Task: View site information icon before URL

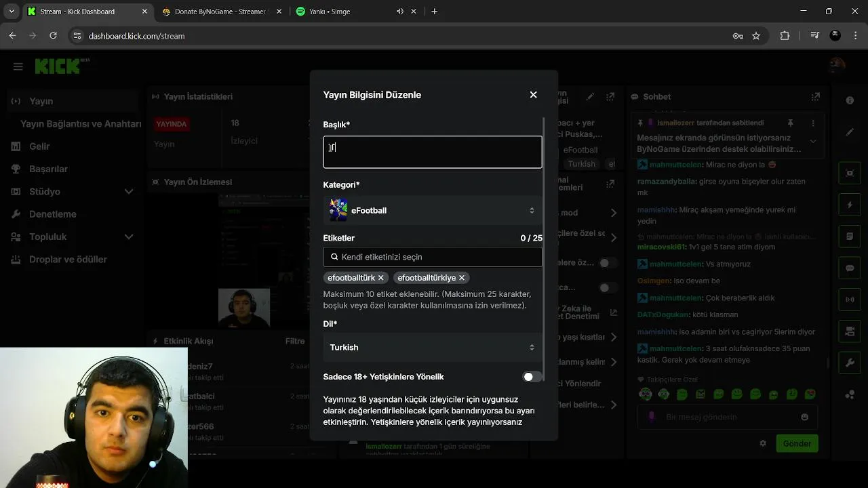Action: (x=77, y=36)
